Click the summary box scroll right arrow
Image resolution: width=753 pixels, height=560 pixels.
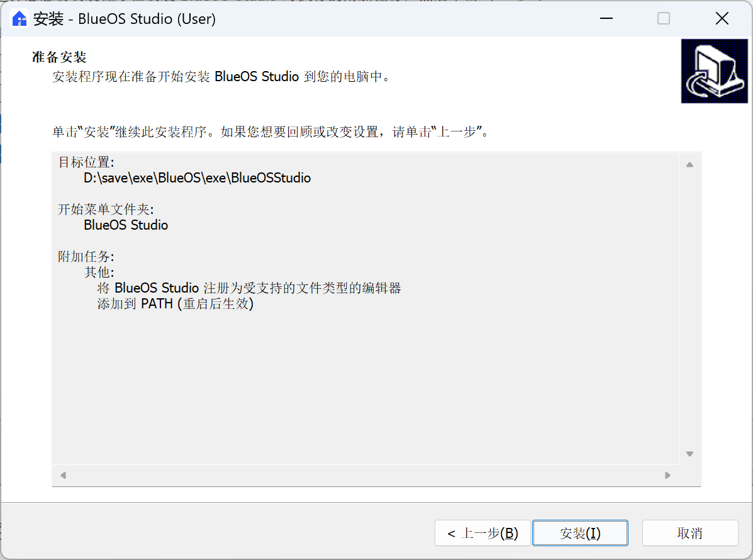(667, 476)
